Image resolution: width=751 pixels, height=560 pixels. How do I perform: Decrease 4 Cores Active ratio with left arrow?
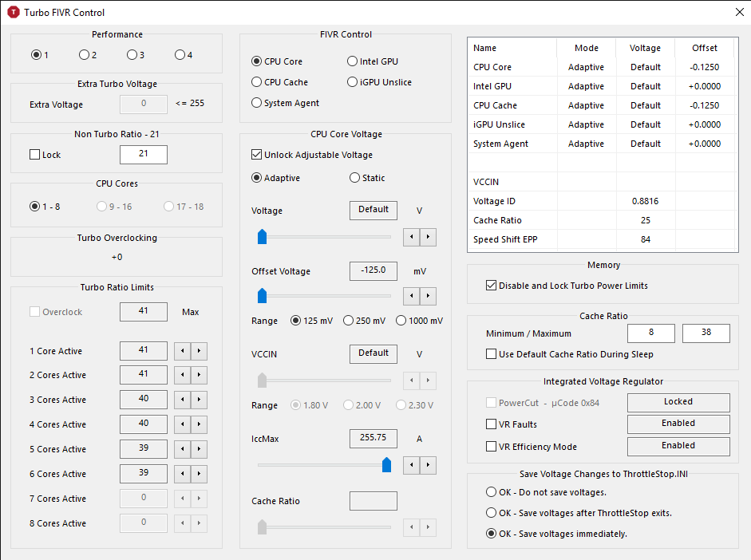click(183, 424)
